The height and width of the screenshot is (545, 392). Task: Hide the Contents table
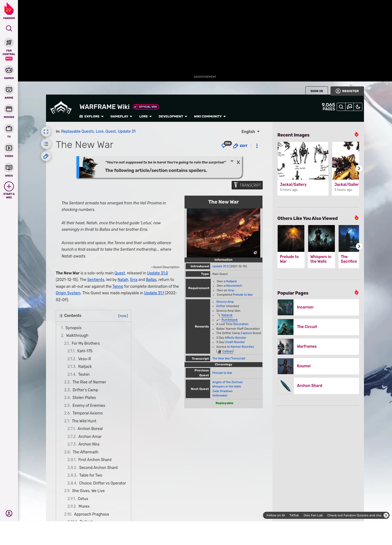click(x=123, y=316)
